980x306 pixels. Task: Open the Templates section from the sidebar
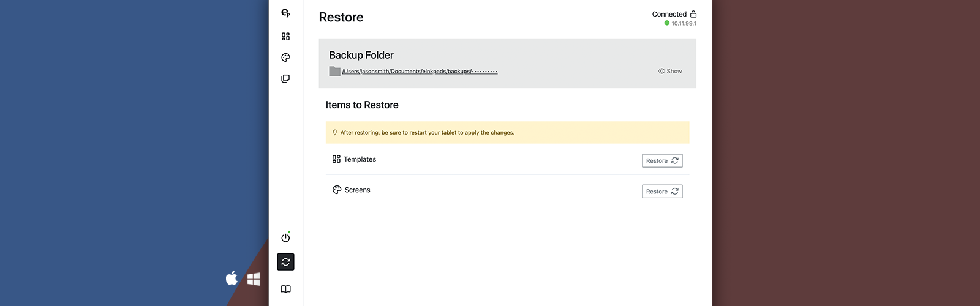click(x=285, y=37)
